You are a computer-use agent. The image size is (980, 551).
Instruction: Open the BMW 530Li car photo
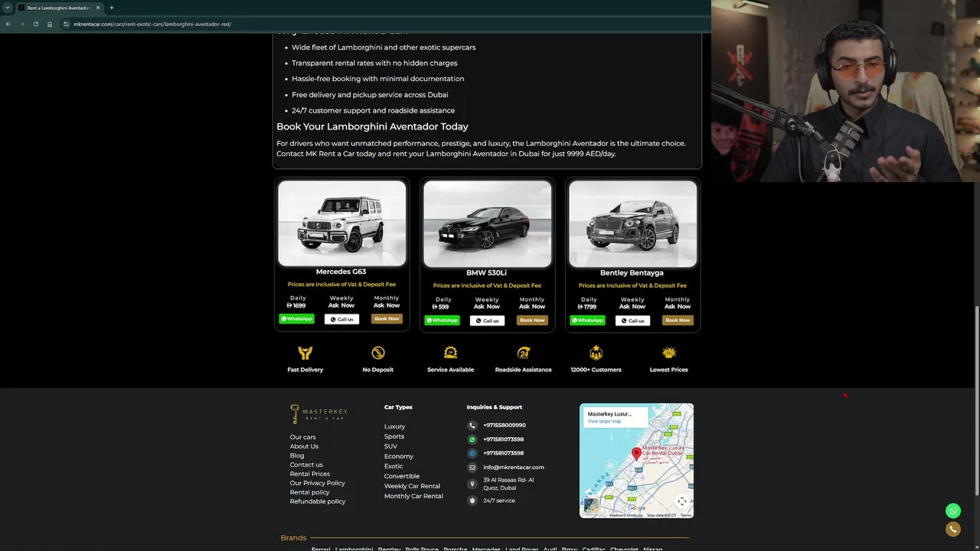(x=487, y=224)
